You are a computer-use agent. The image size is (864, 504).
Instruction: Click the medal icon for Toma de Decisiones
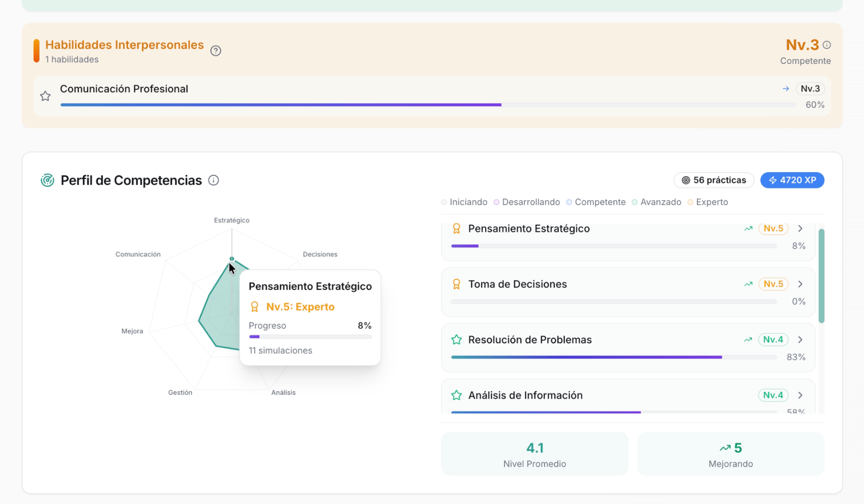pyautogui.click(x=456, y=284)
